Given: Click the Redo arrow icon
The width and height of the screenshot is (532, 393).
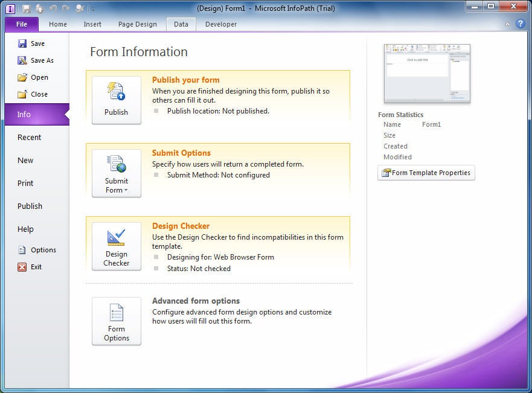Looking at the screenshot, I should [66, 8].
